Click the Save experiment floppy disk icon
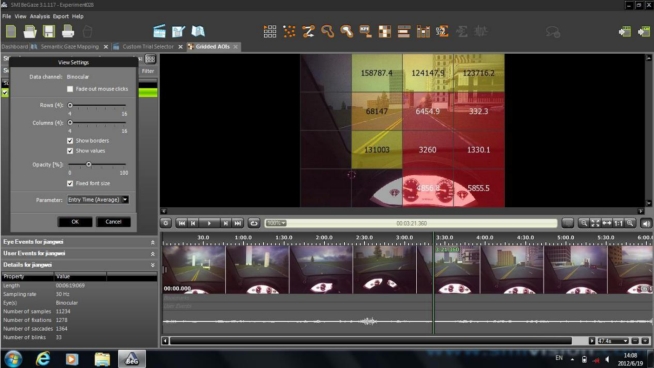This screenshot has height=368, width=654. (x=49, y=31)
